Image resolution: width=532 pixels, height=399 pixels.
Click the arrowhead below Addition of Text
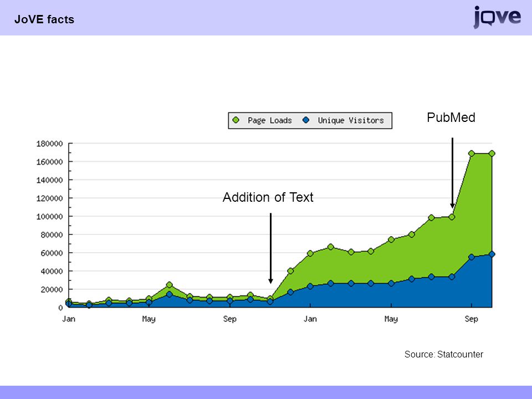[270, 281]
